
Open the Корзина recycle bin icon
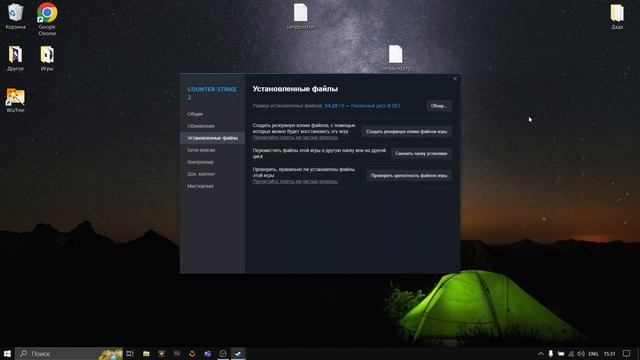point(16,16)
